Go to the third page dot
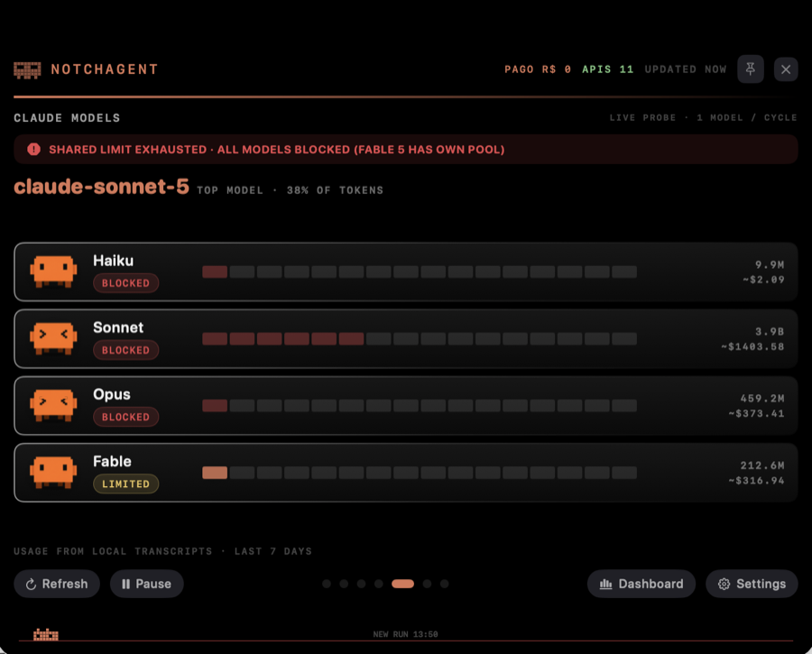 (x=362, y=584)
